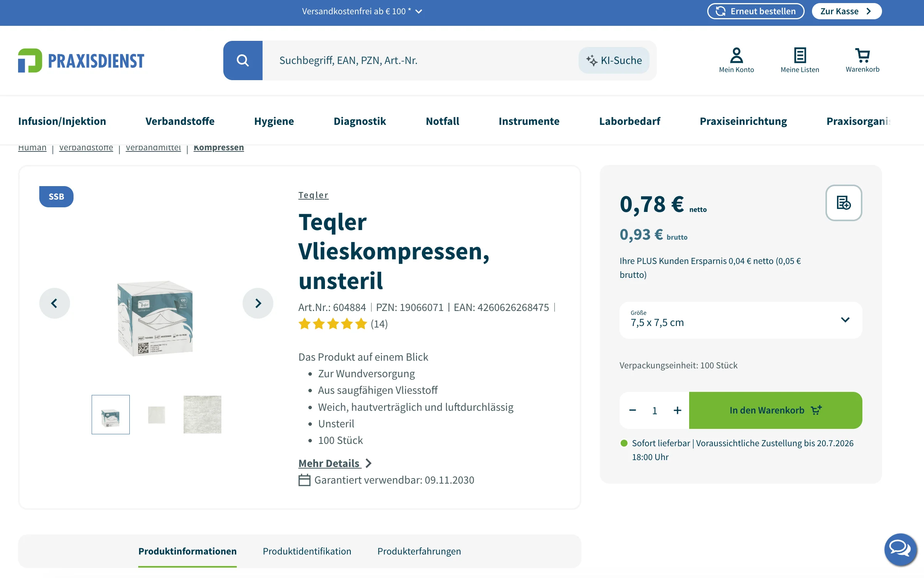Open the Größe 7,5 x 7,5 cm dropdown
This screenshot has width=924, height=578.
[741, 320]
